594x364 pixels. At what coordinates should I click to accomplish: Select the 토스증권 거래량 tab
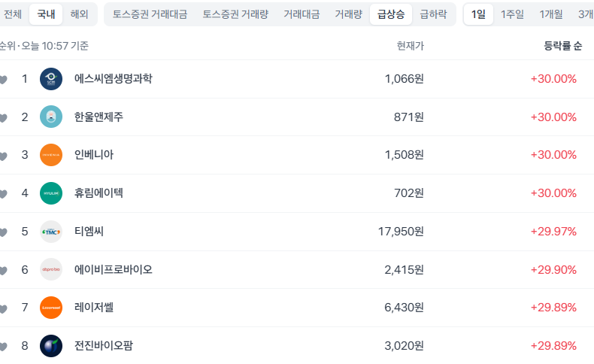235,14
